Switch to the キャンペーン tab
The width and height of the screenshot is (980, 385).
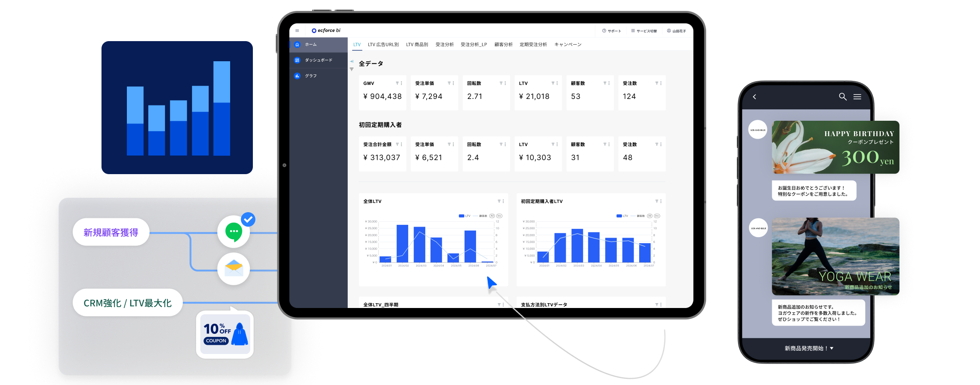click(567, 45)
